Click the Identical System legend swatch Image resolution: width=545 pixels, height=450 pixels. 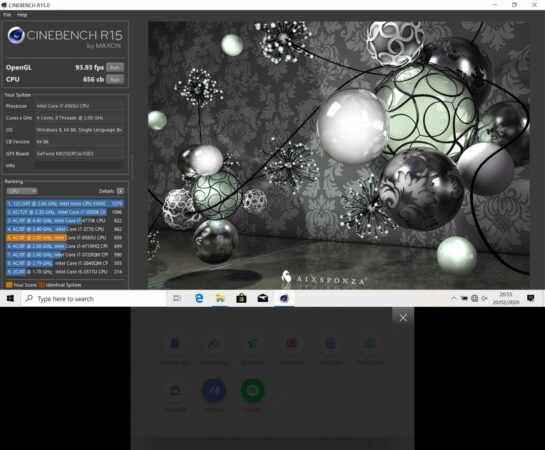[x=41, y=285]
